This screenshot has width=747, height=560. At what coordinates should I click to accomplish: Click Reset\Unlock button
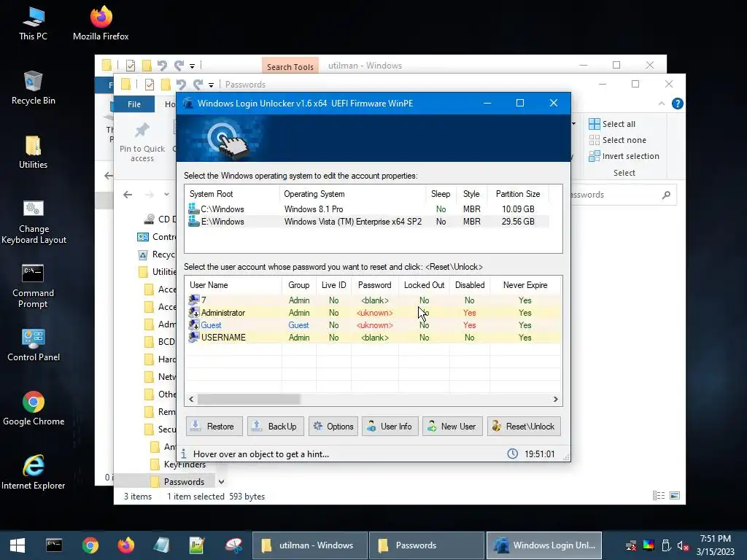click(x=524, y=426)
